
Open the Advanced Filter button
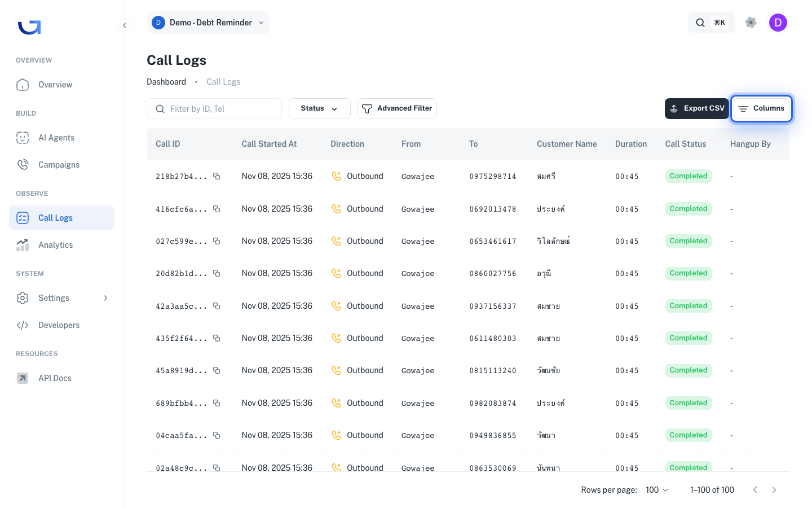[x=397, y=108]
